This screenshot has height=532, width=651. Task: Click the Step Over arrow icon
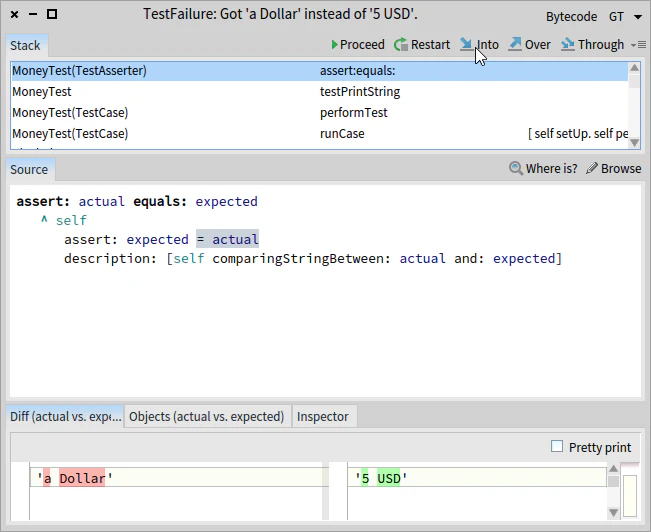(515, 44)
